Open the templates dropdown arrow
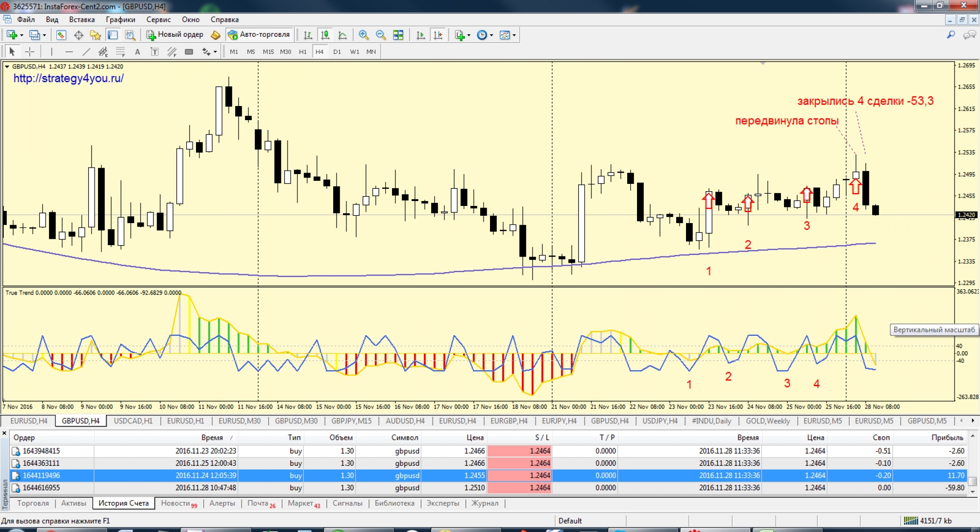This screenshot has height=532, width=980. (x=514, y=35)
